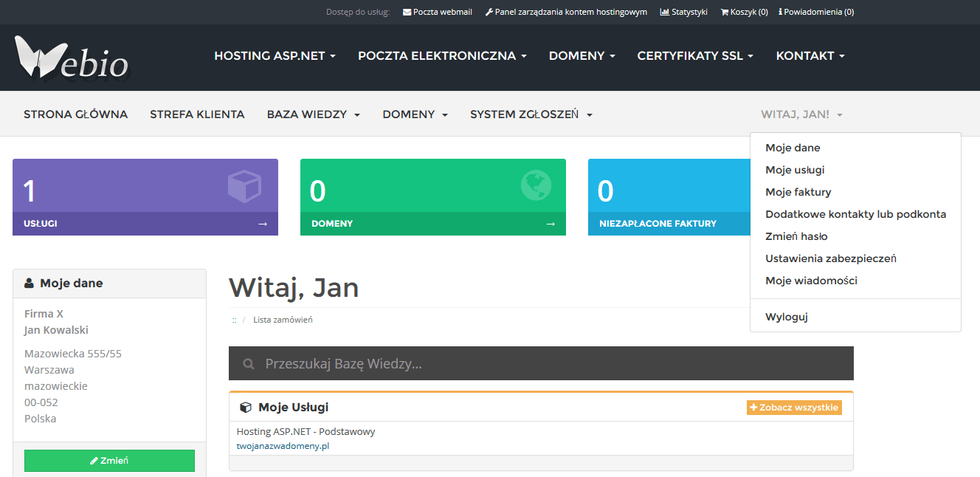This screenshot has height=477, width=980.
Task: Click Lista zamówień breadcrumb
Action: pos(283,320)
